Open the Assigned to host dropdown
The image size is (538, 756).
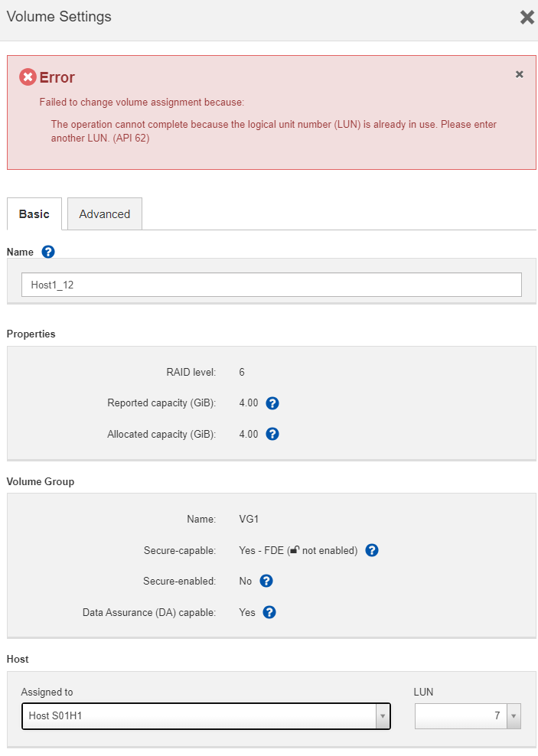click(199, 716)
